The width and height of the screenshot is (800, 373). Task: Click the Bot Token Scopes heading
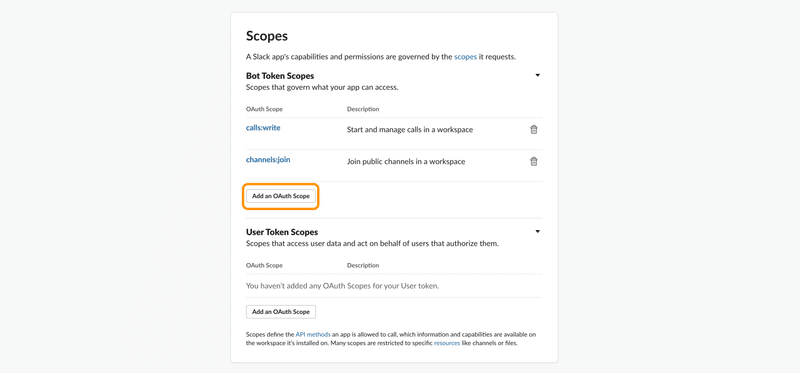point(280,76)
